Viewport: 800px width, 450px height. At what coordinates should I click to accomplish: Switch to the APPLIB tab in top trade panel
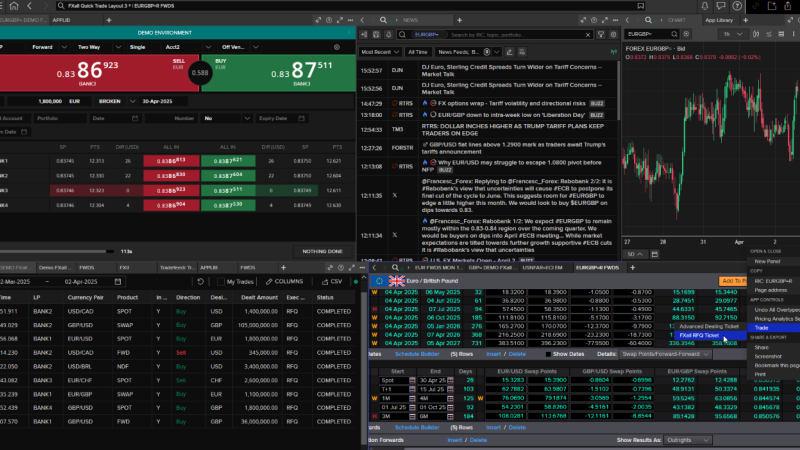[x=61, y=20]
